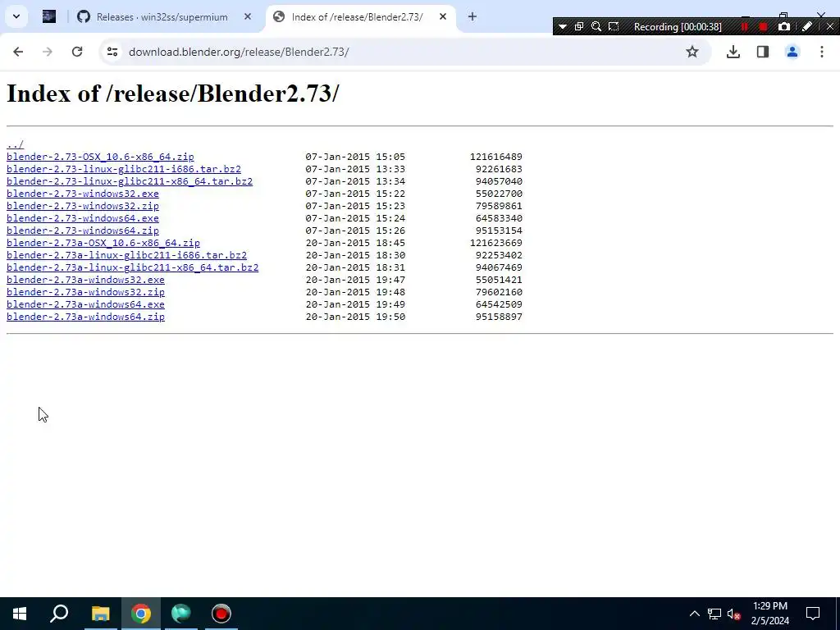The height and width of the screenshot is (630, 840).
Task: Click the Index of /release/Blender2.73/ heading
Action: (x=172, y=94)
